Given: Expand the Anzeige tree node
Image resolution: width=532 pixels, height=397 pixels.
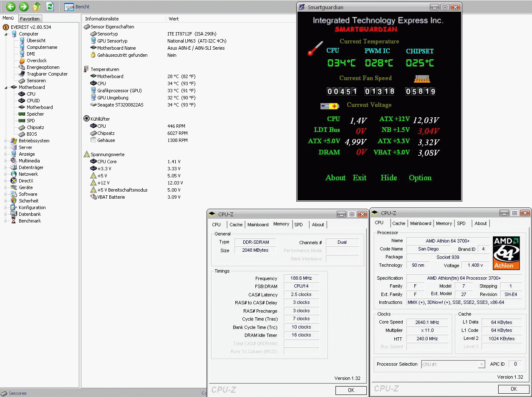Looking at the screenshot, I should 6,154.
